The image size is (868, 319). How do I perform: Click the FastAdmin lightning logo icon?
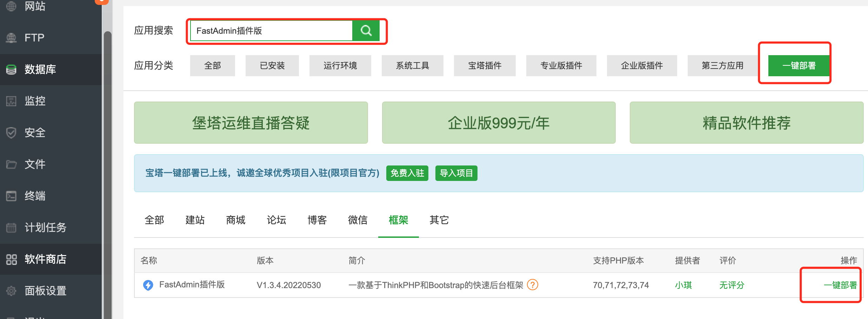pos(148,285)
